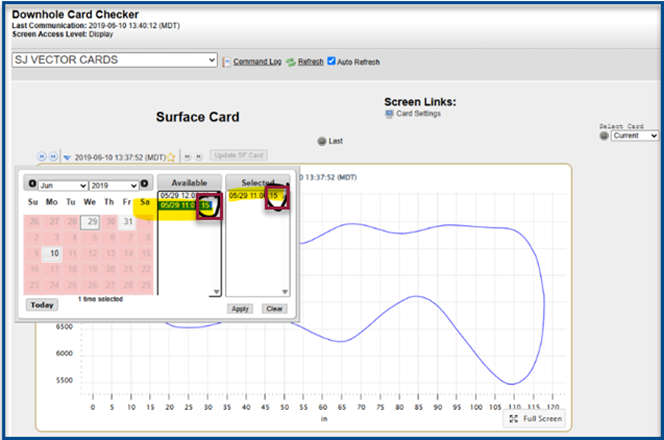Select the highlighted 05/29 entry in Available list
Screen dimensions: 664x440
[178, 205]
